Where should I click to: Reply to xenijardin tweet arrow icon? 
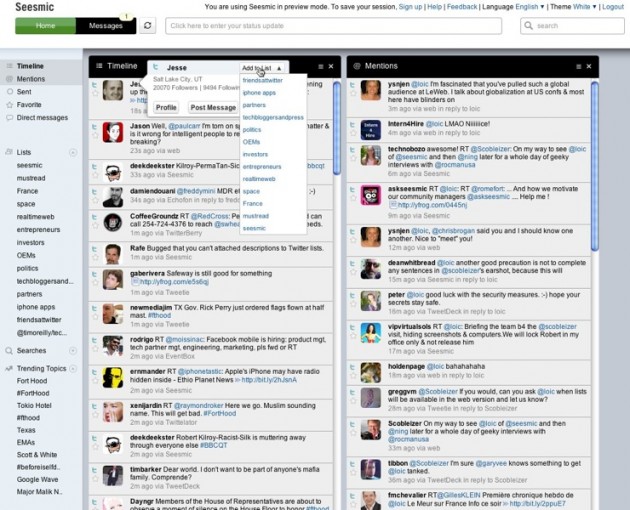pos(94,406)
